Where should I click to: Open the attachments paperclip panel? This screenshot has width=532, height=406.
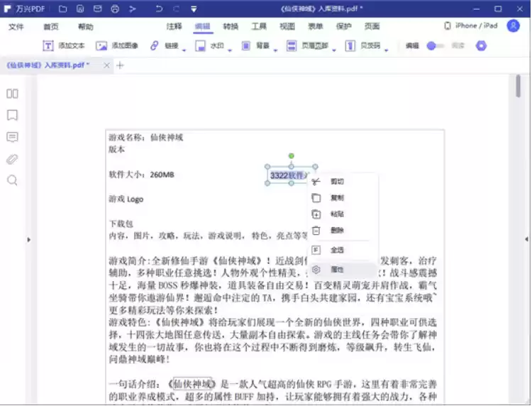pyautogui.click(x=12, y=159)
